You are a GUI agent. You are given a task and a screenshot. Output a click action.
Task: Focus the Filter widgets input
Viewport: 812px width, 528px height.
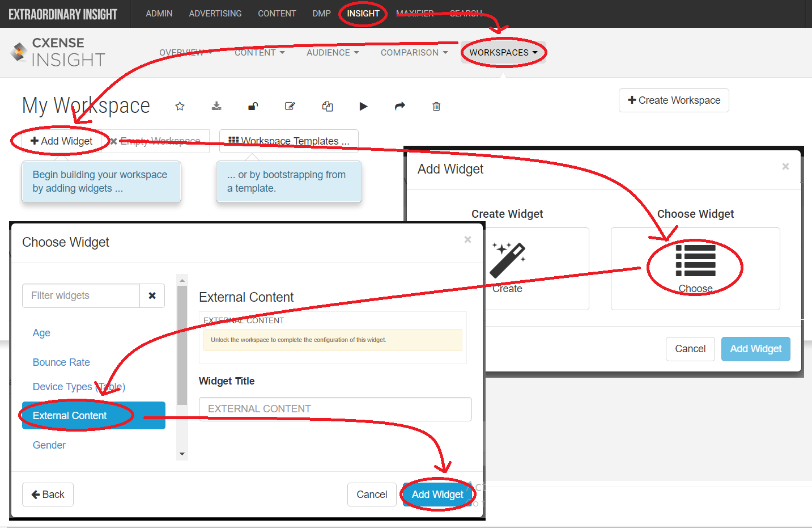pos(81,295)
